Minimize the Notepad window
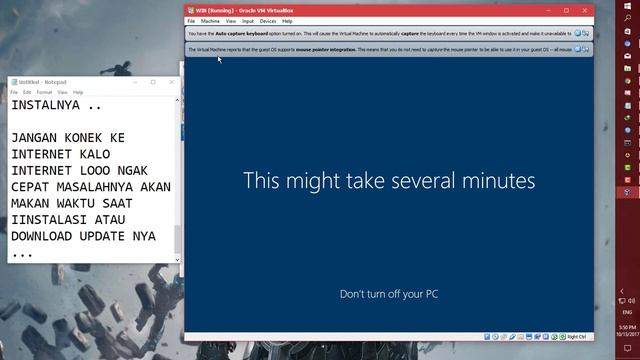 click(x=135, y=82)
